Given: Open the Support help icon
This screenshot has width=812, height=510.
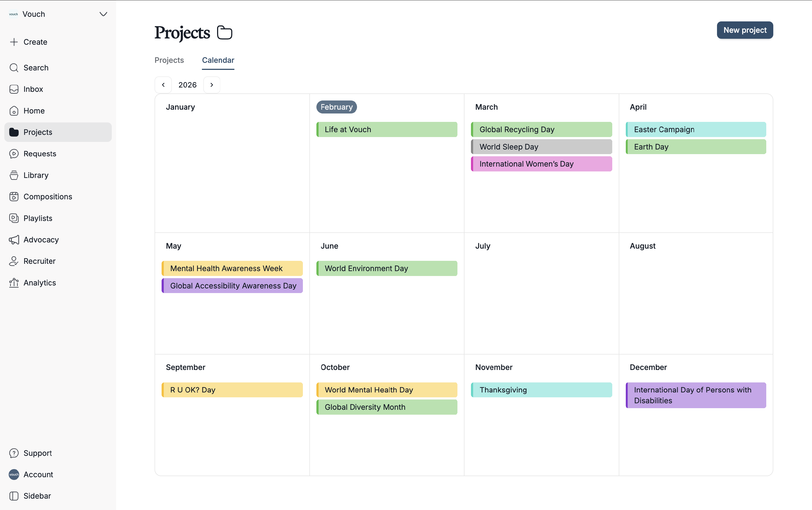Looking at the screenshot, I should pos(14,453).
